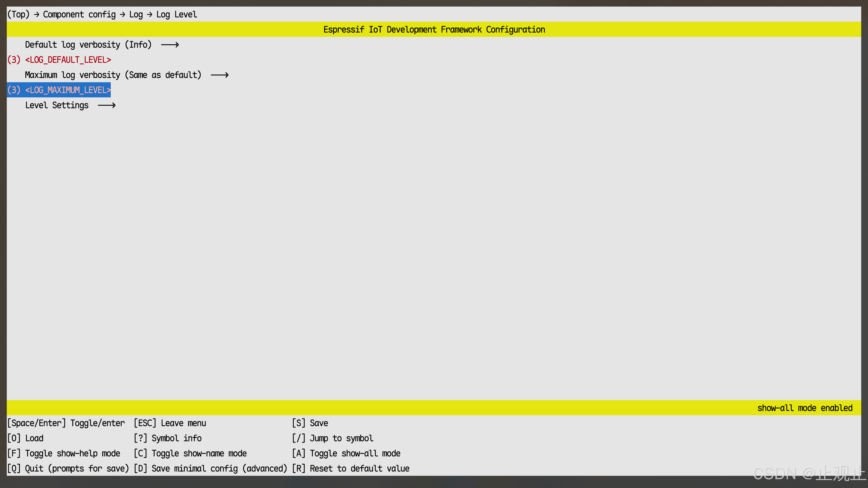Click the [F] Toggle show-help mode hint
868x488 pixels.
click(x=64, y=454)
